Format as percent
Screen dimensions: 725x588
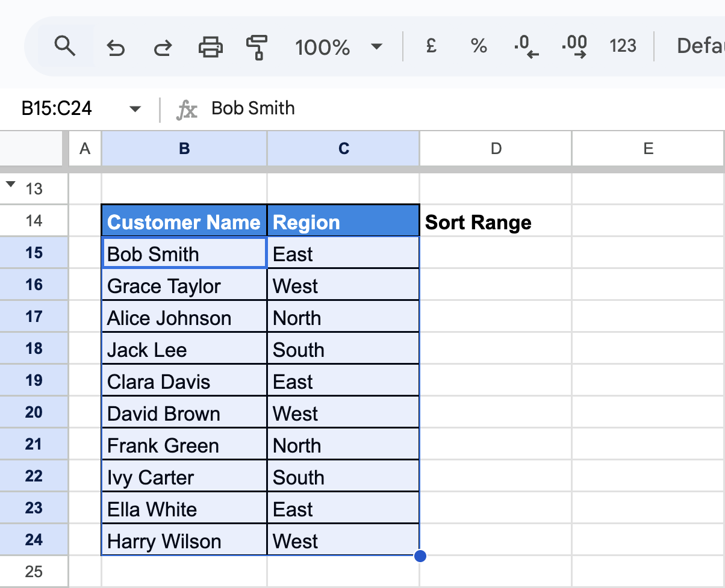point(479,46)
